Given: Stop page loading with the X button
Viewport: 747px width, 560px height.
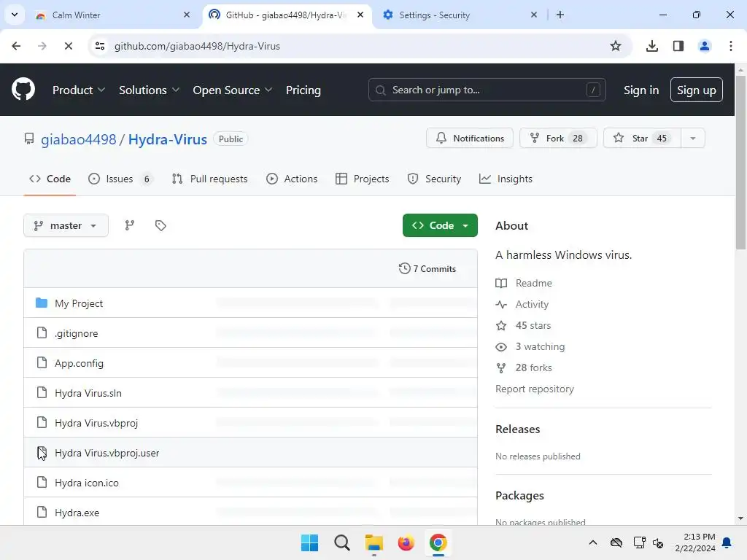Looking at the screenshot, I should [x=68, y=46].
